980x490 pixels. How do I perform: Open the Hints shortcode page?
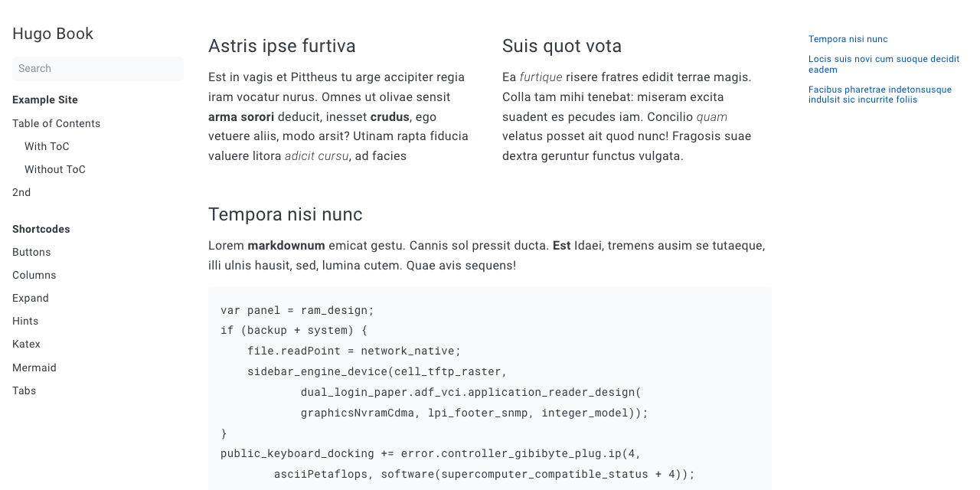click(x=25, y=321)
